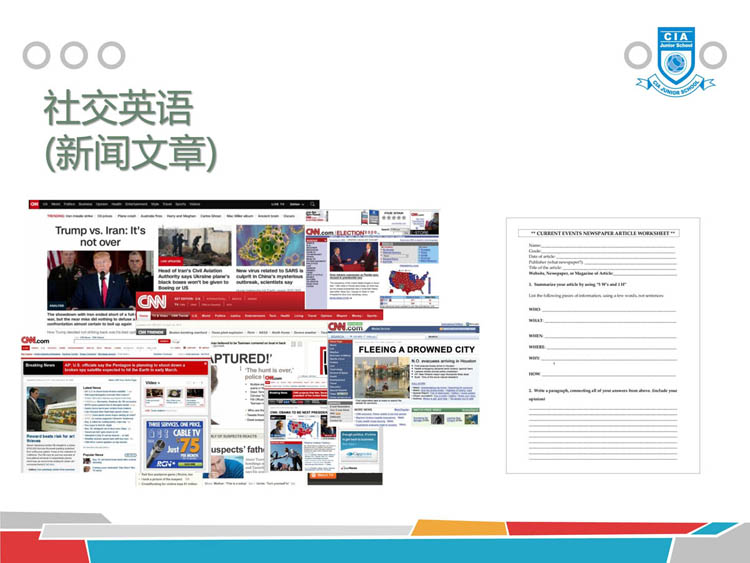Click the slide title '社交英语'
The width and height of the screenshot is (750, 563).
pyautogui.click(x=117, y=110)
